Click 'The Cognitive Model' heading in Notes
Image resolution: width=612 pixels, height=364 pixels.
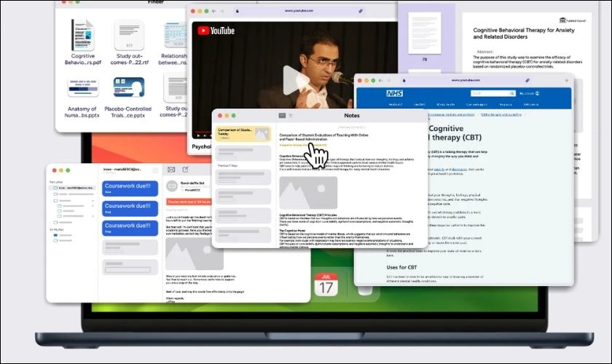click(292, 231)
